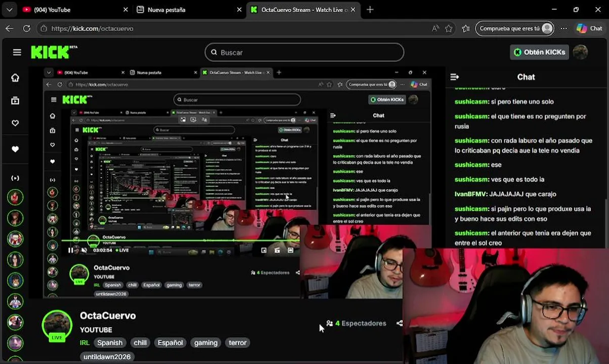Click chat collapse icon in the streamed Kick window
Image resolution: width=609 pixels, height=364 pixels.
(332, 115)
